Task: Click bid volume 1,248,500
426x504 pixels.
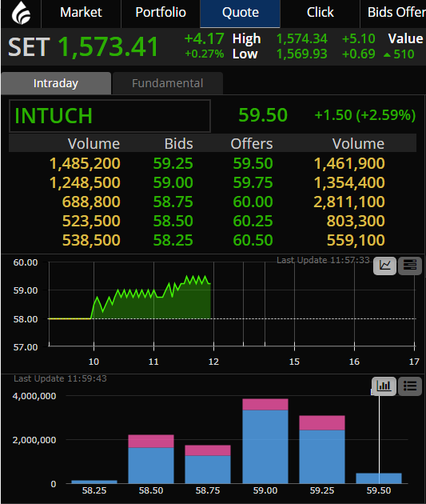Action: 85,182
